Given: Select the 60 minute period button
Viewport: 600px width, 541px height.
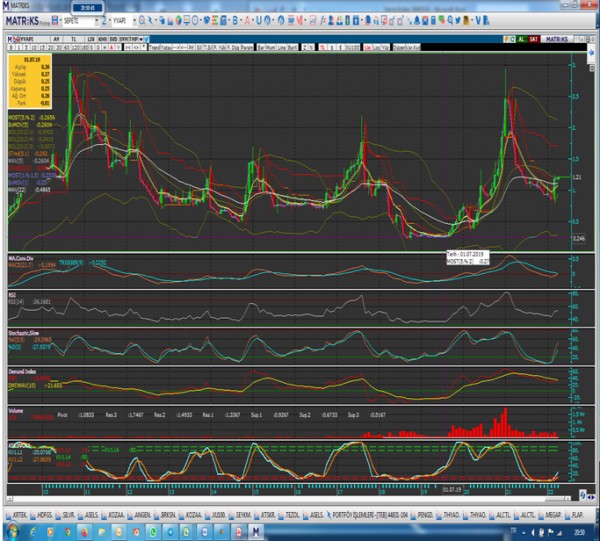Looking at the screenshot, I should click(66, 47).
